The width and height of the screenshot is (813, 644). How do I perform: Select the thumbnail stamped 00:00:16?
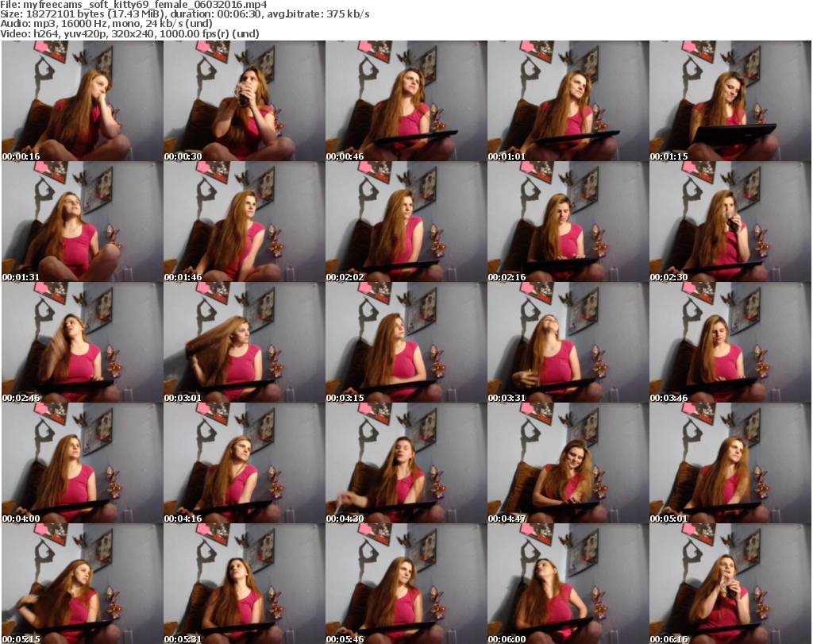[83, 101]
